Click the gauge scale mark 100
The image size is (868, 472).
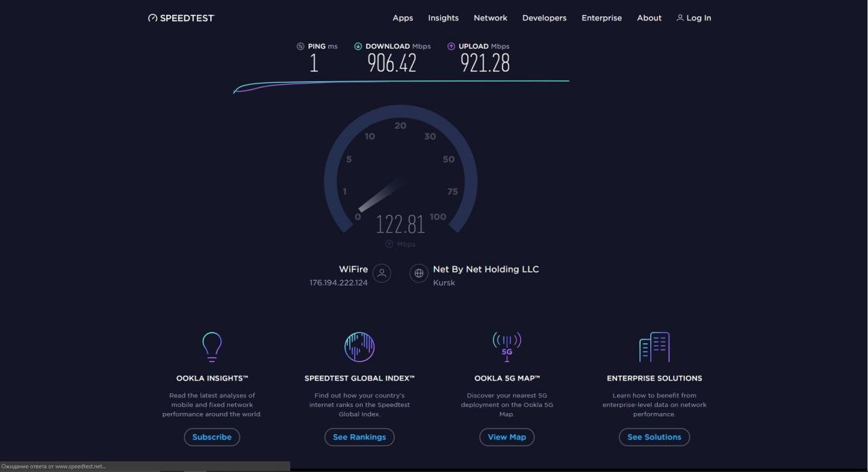pyautogui.click(x=438, y=217)
